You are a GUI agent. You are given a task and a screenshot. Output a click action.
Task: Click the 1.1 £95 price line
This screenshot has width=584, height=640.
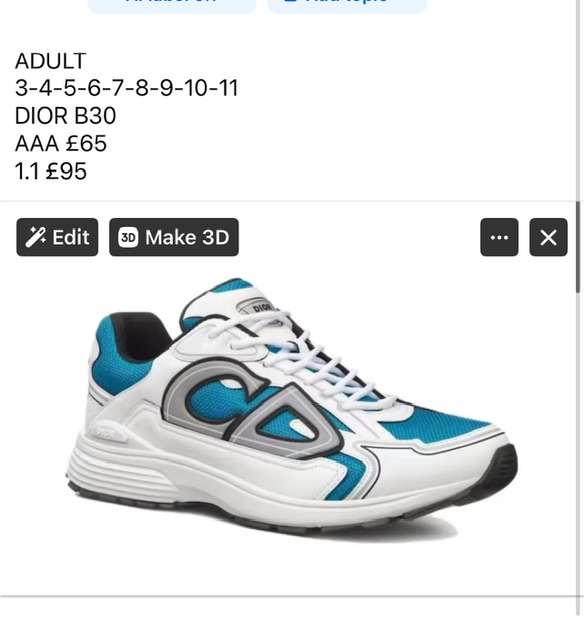click(51, 171)
